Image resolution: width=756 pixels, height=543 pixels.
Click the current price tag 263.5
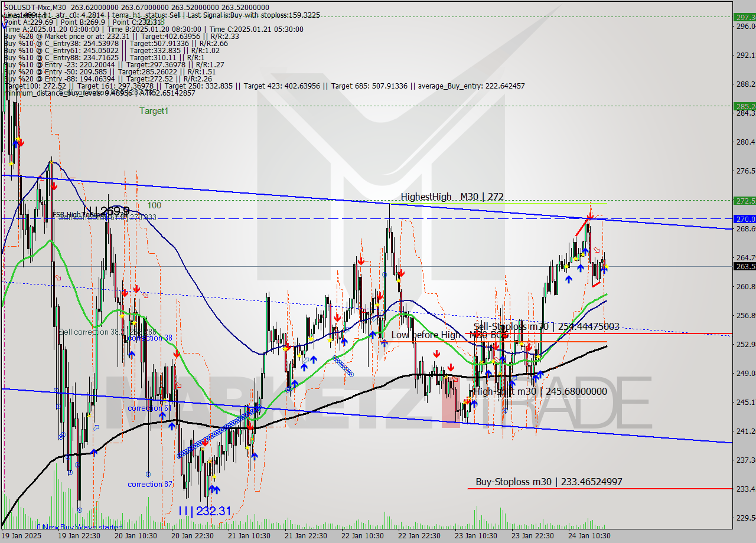(745, 266)
